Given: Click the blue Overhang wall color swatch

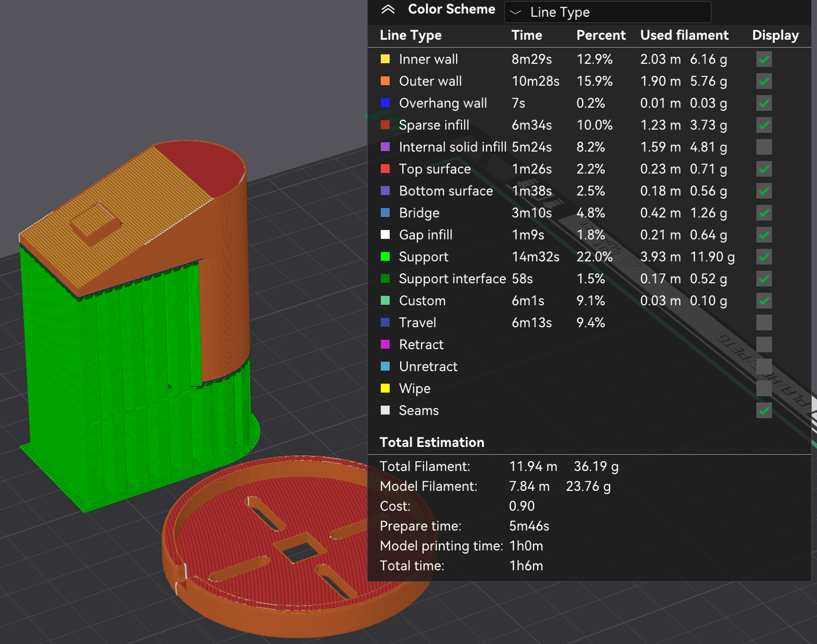Looking at the screenshot, I should [385, 103].
